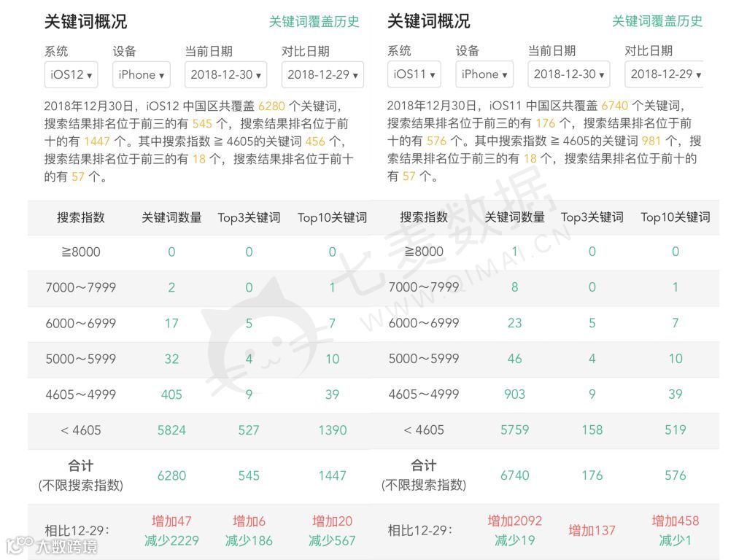Screen dimensions: 747x560
Task: Open the iOS11 system dropdown
Action: (414, 74)
